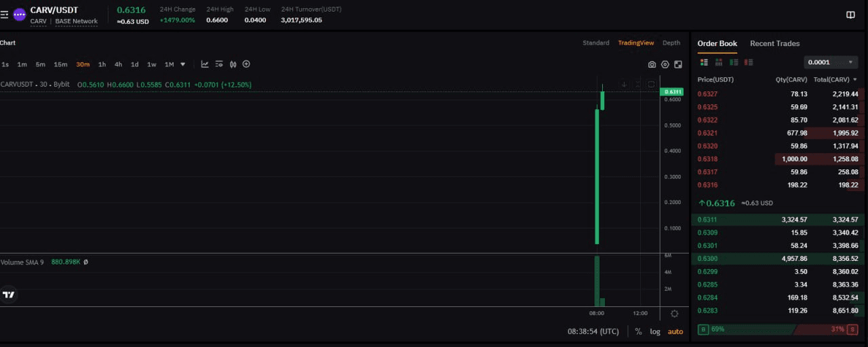Open the guide book icon at top right
Viewport: 868px width, 347px height.
coord(850,15)
